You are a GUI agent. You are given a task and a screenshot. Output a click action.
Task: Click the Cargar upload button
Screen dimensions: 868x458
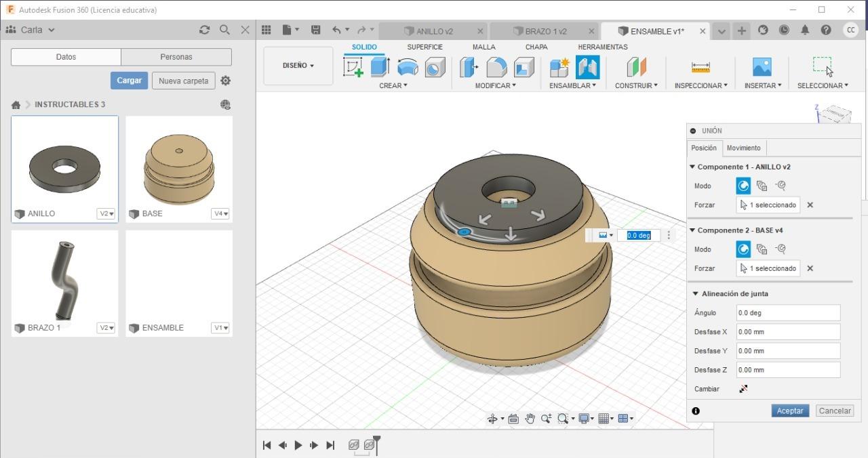point(129,81)
